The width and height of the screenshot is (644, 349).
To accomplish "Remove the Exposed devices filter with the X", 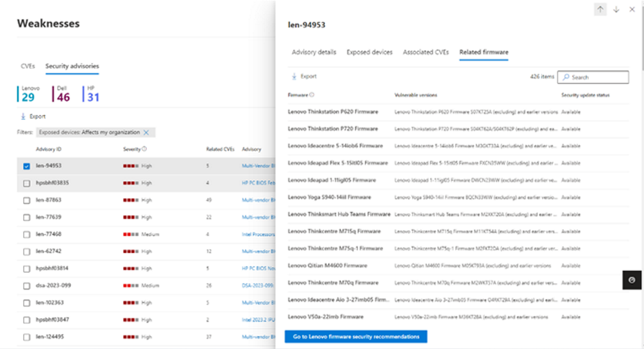I will (x=146, y=132).
